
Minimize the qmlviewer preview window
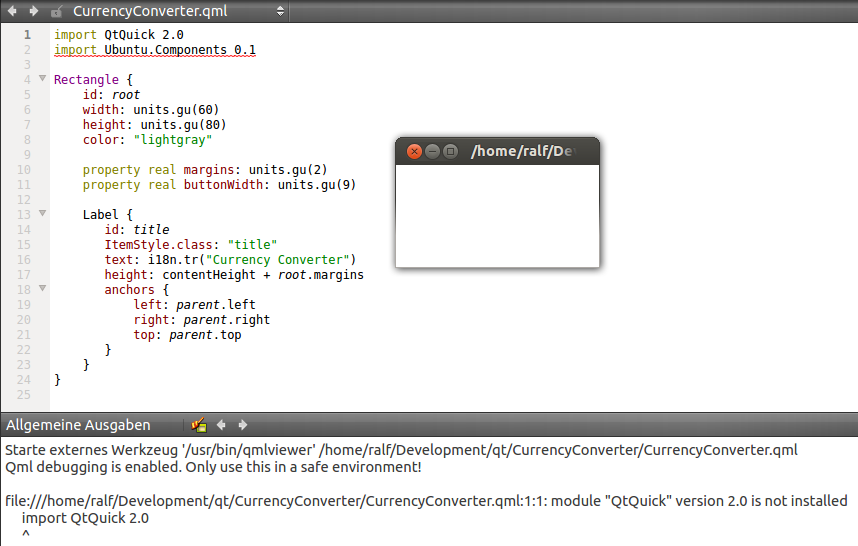(432, 152)
